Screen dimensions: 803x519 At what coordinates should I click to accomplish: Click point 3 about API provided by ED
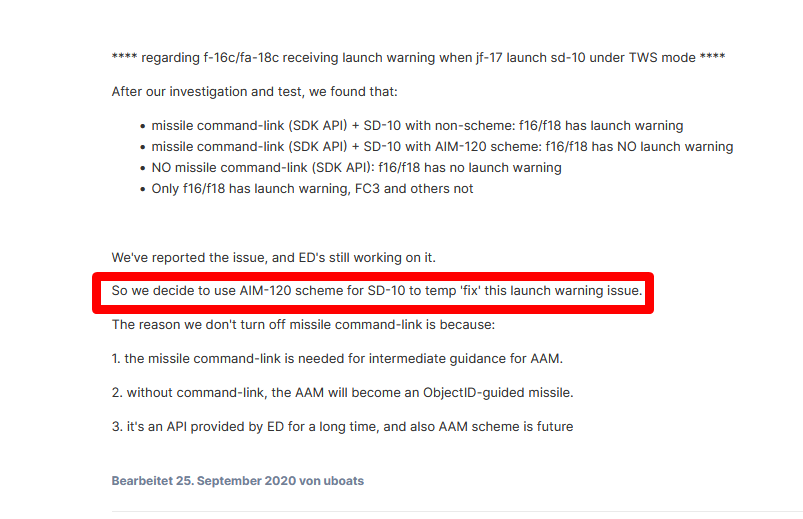343,426
